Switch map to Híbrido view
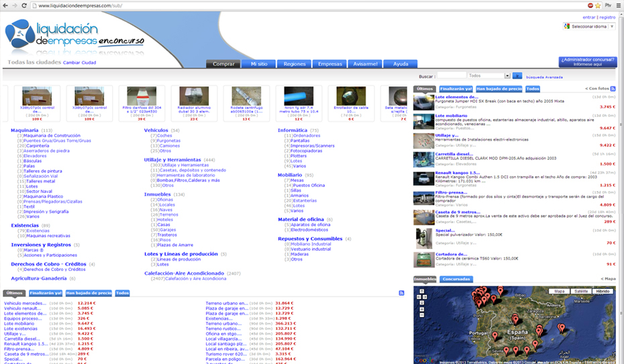This screenshot has height=364, width=624. 603,292
